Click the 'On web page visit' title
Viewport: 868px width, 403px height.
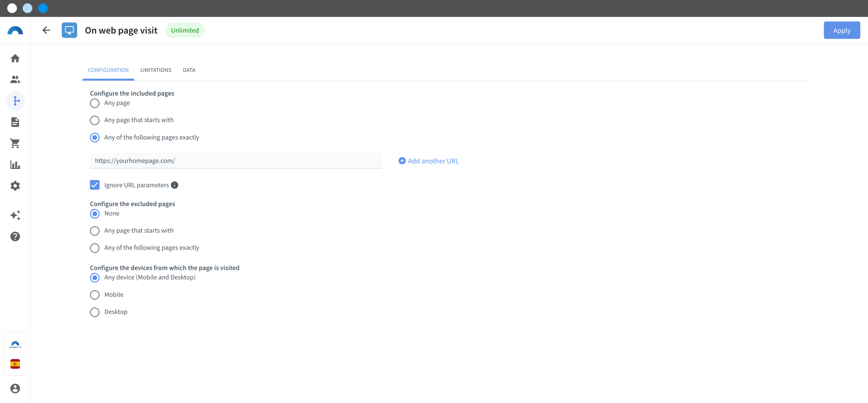point(121,30)
